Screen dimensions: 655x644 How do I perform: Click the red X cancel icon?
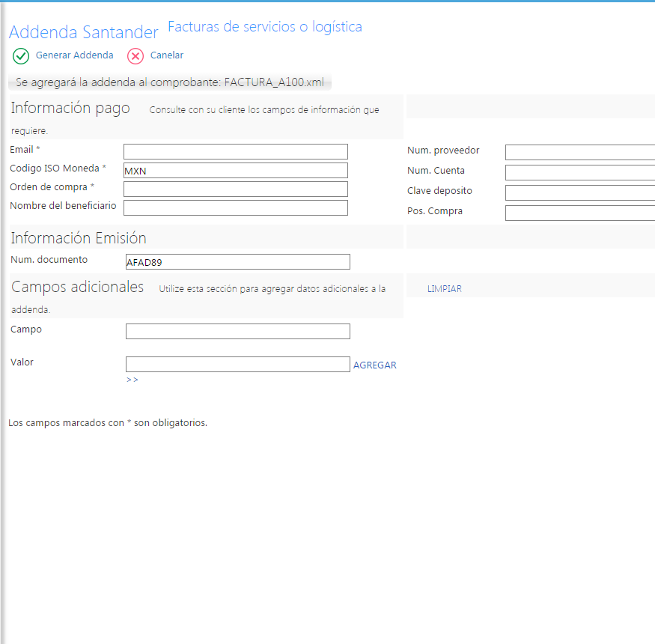tap(135, 56)
